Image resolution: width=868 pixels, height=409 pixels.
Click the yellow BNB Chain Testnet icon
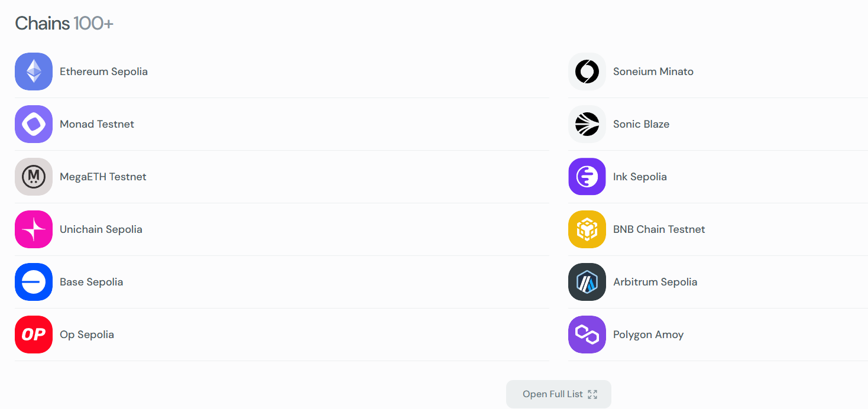pyautogui.click(x=587, y=229)
